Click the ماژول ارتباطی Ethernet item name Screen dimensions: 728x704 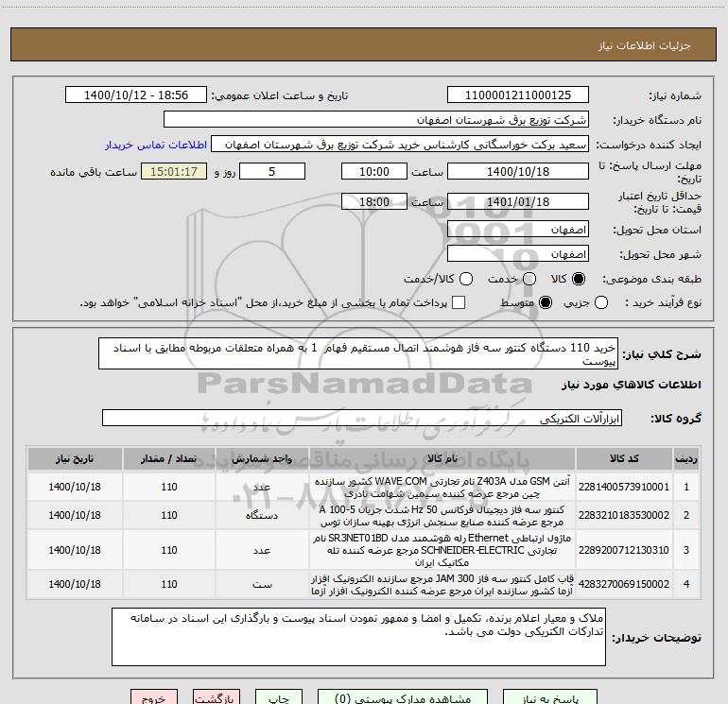pyautogui.click(x=442, y=550)
